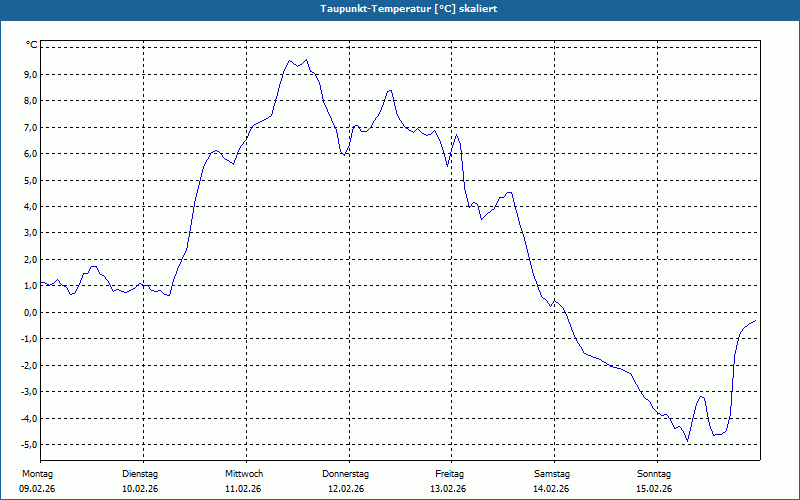Click the Samstag day label
This screenshot has height=500, width=800.
point(552,474)
